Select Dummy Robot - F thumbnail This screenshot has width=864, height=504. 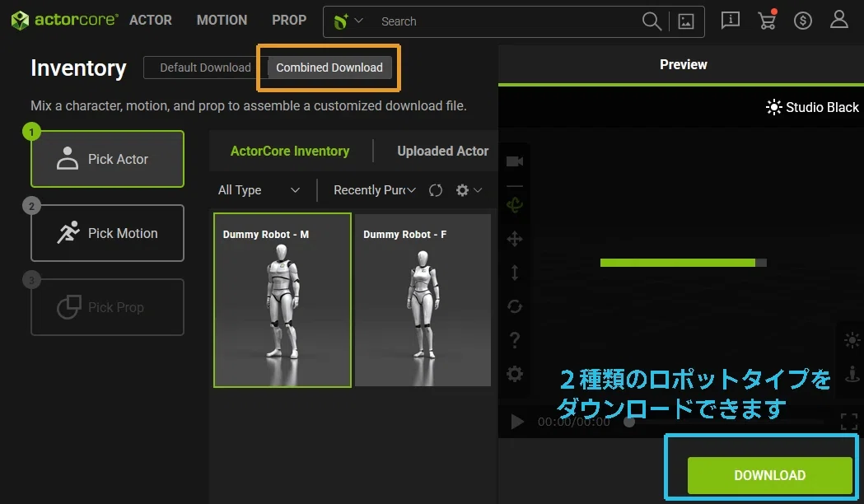(423, 301)
